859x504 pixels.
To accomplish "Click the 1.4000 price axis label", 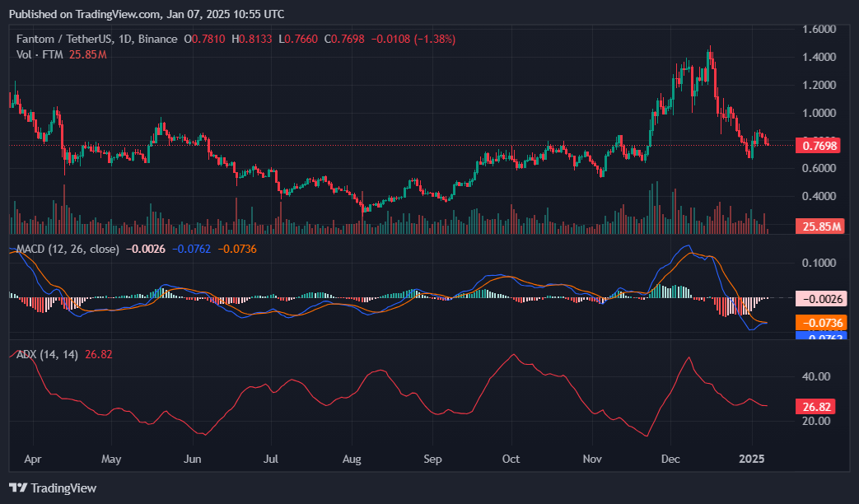I will [x=819, y=57].
